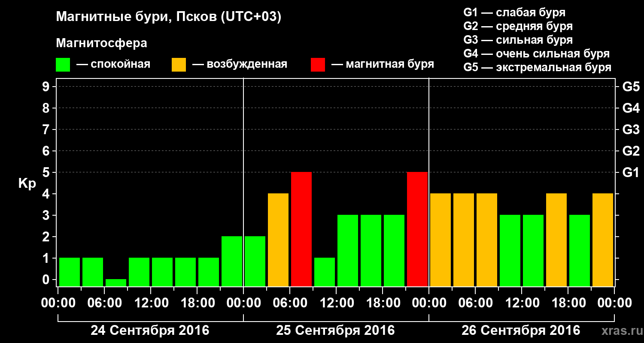Click the 'G3' label on right axis
The width and height of the screenshot is (644, 343).
(631, 130)
